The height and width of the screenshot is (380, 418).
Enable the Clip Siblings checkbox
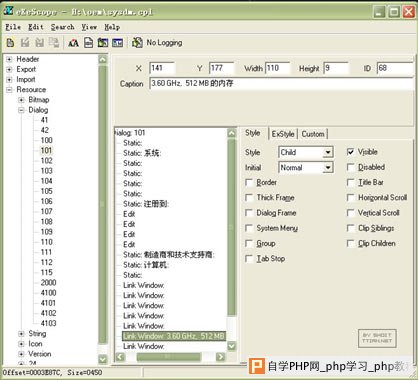pyautogui.click(x=350, y=228)
